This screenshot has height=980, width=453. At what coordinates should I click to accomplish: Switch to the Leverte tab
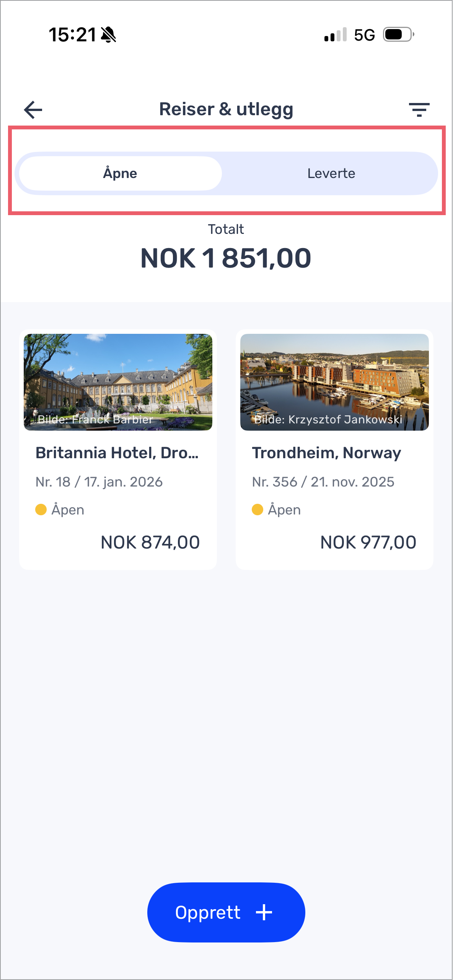point(331,173)
